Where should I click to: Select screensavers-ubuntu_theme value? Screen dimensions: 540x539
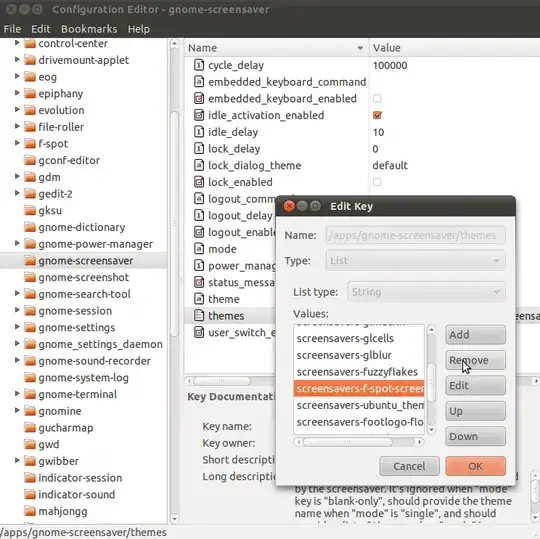(359, 405)
